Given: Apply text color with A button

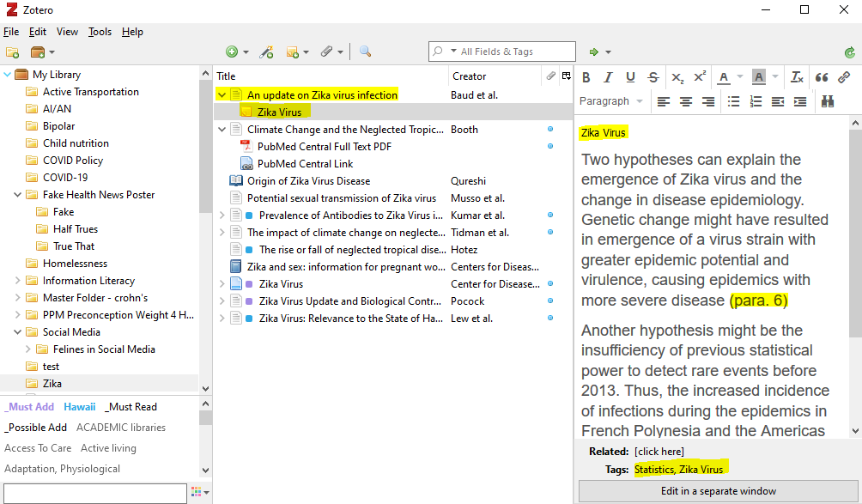Looking at the screenshot, I should pyautogui.click(x=724, y=77).
